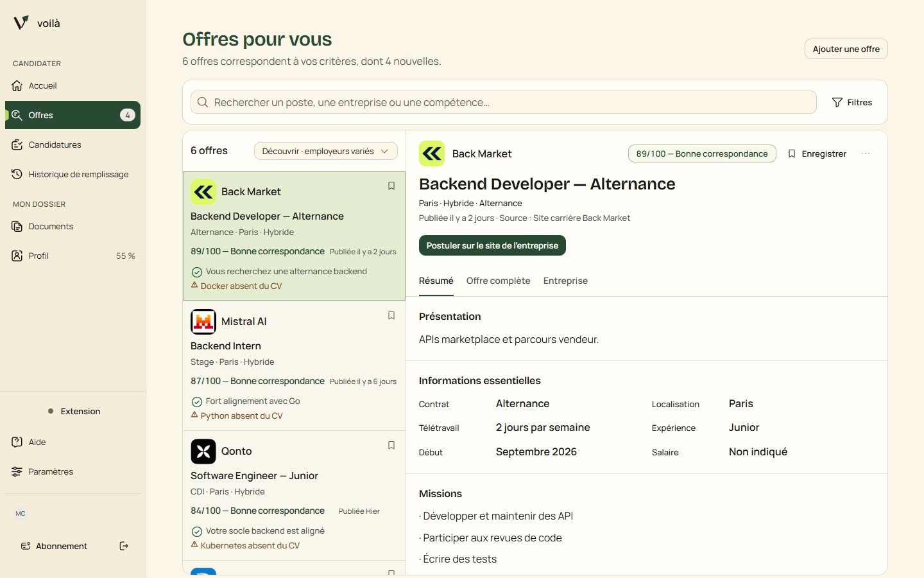Click the 84/100 score on Qonto card

point(257,511)
